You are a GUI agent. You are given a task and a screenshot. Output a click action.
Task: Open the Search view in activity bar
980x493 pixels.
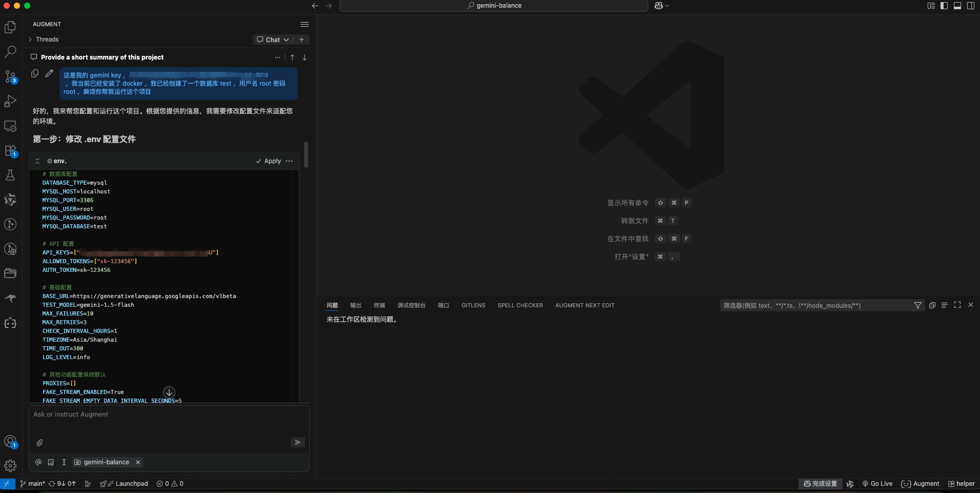click(x=10, y=52)
